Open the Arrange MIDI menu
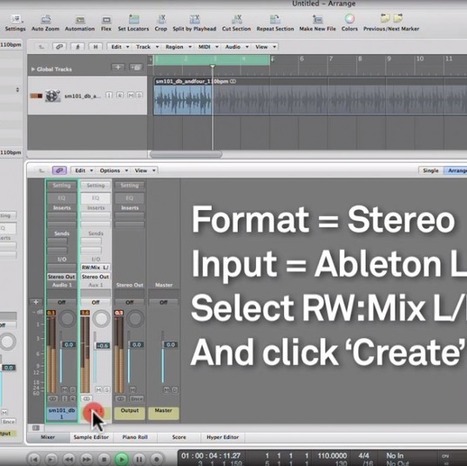Viewport: 467px width, 466px height. click(x=208, y=47)
